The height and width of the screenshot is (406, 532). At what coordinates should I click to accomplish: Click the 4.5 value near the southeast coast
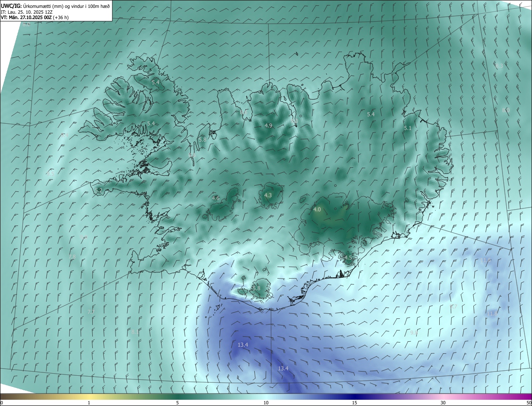point(348,258)
